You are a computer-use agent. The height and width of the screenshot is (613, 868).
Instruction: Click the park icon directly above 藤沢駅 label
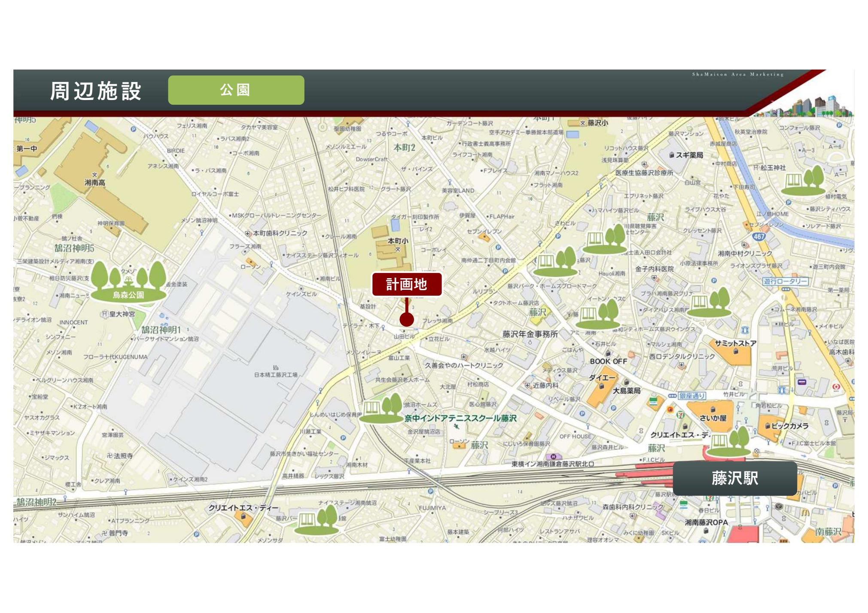click(x=728, y=442)
